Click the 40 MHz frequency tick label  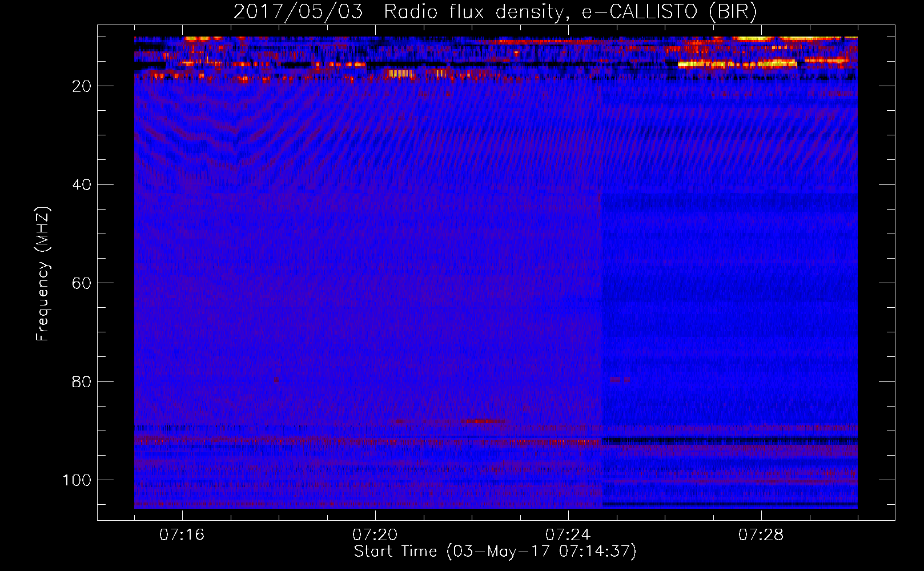click(x=82, y=185)
